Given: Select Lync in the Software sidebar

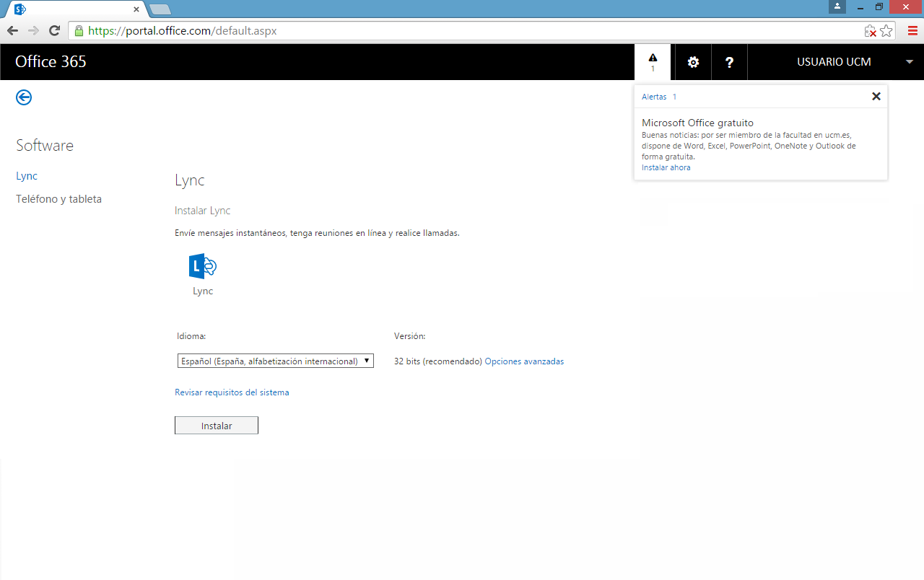Looking at the screenshot, I should pyautogui.click(x=27, y=176).
